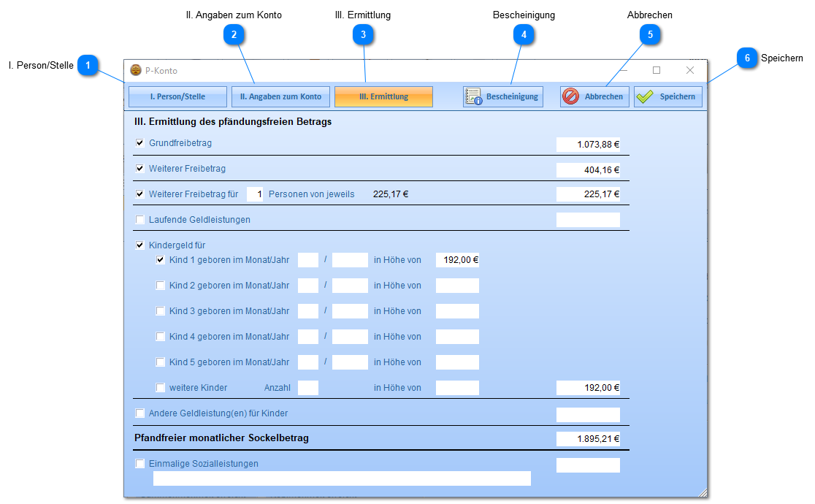Open the II. Angaben zum Konto tab
This screenshot has height=504, width=815.
point(280,96)
